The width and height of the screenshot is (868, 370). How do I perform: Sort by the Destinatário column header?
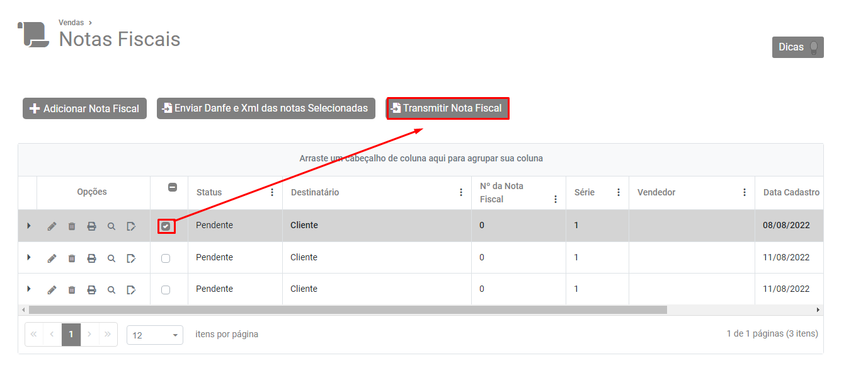pyautogui.click(x=315, y=192)
